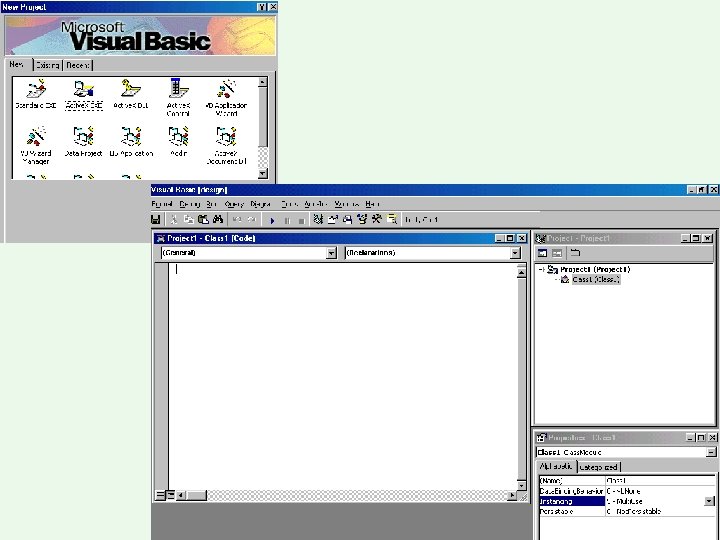720x540 pixels.
Task: Open the (Declarations) procedure dropdown
Action: click(x=515, y=253)
